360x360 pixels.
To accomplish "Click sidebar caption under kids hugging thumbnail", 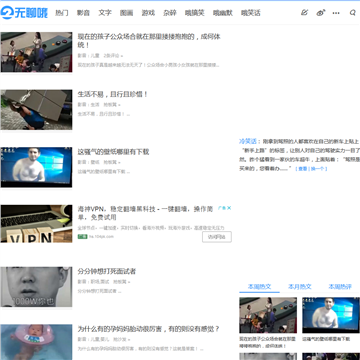I will tap(268, 342).
